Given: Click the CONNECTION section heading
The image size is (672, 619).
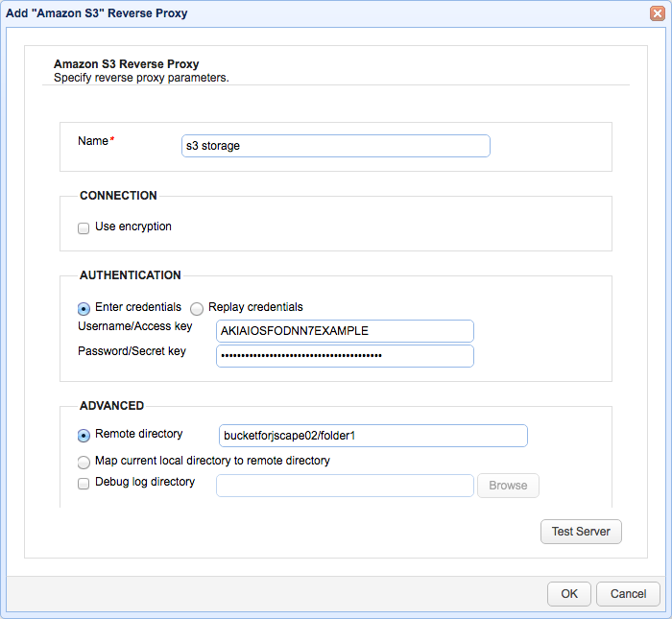Looking at the screenshot, I should (118, 196).
